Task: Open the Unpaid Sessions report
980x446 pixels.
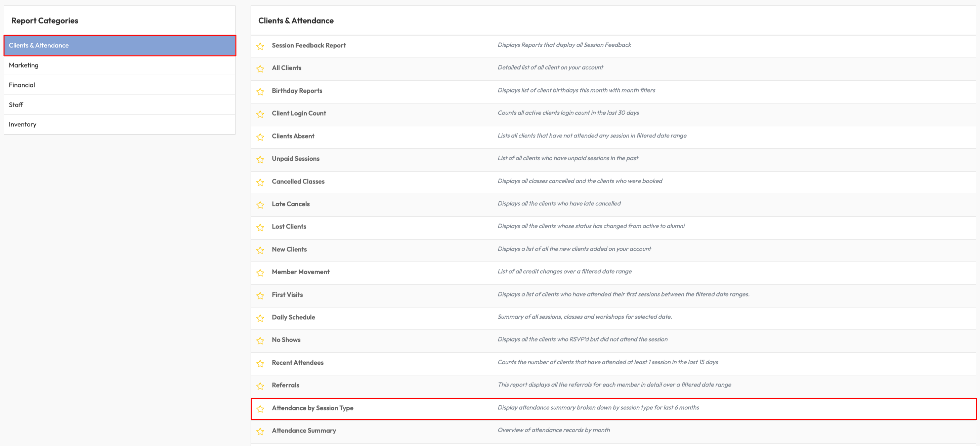Action: click(x=296, y=158)
